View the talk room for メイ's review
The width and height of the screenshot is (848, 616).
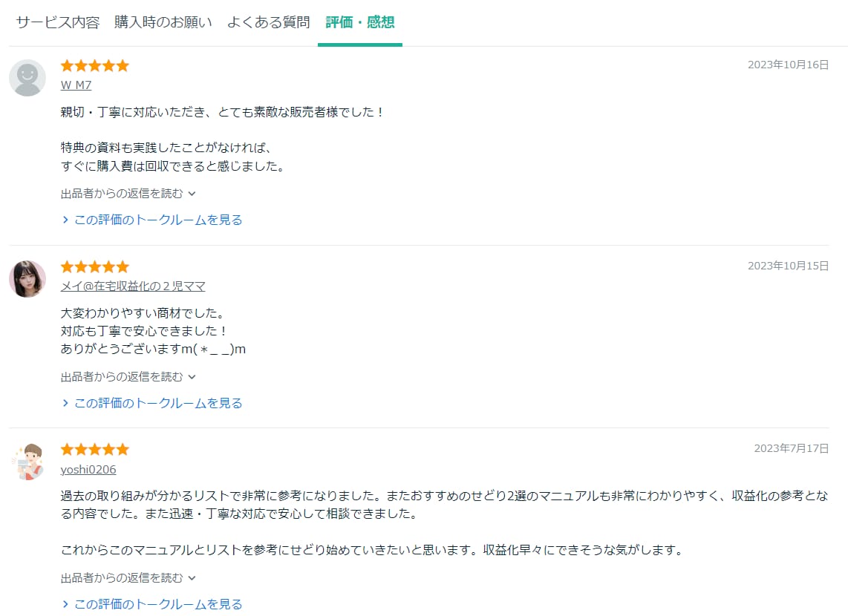tap(152, 403)
